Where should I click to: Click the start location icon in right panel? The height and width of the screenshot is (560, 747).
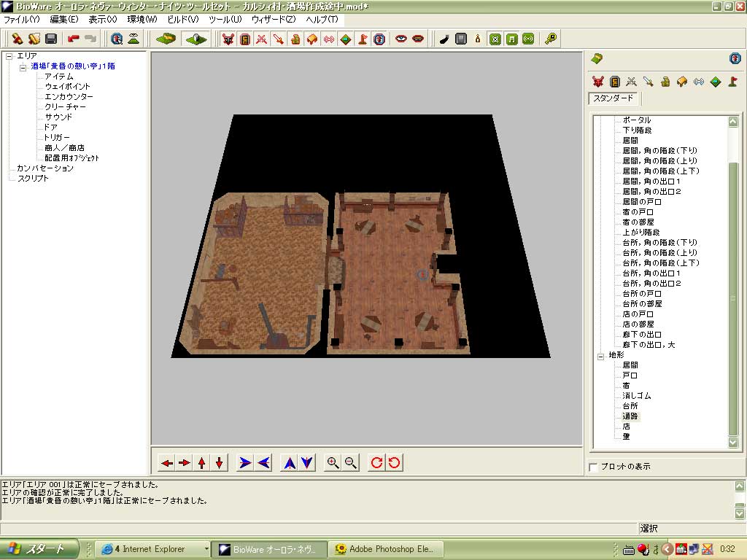coord(735,58)
